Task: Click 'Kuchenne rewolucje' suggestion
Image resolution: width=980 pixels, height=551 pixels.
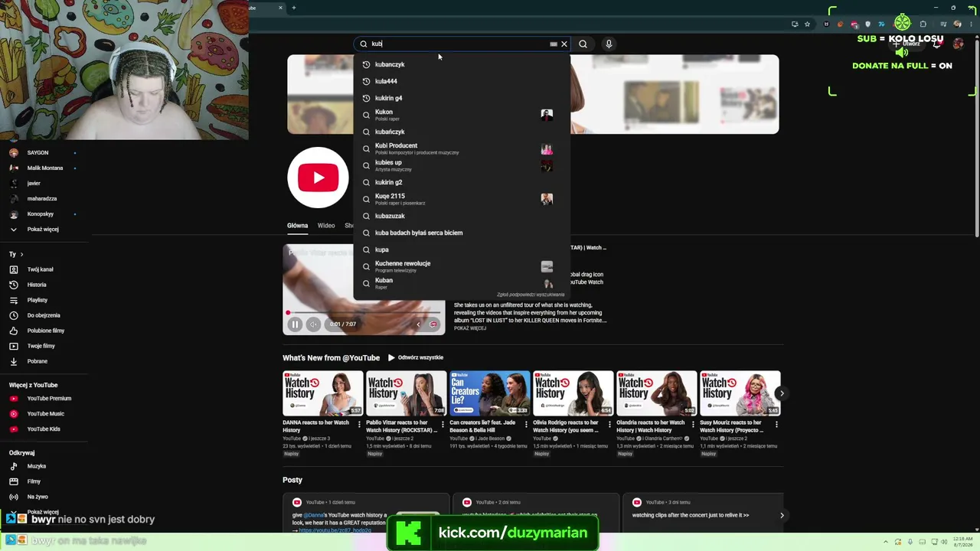Action: [462, 266]
